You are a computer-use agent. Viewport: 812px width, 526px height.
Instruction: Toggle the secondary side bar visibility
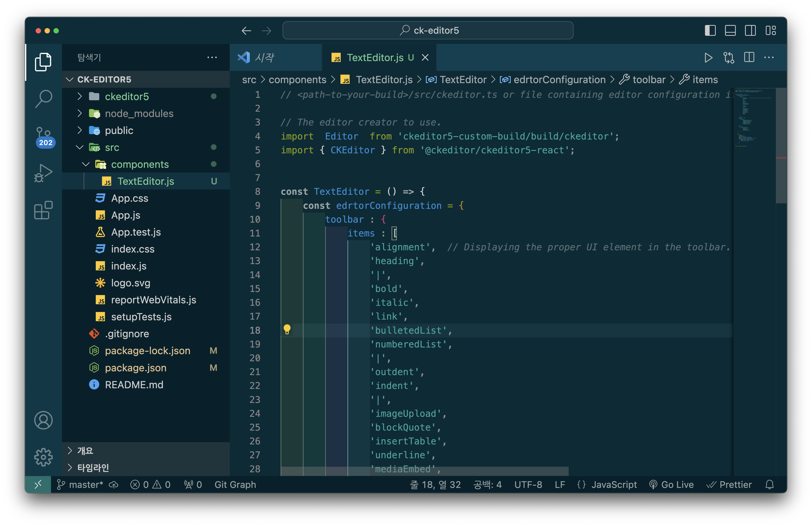coord(750,31)
